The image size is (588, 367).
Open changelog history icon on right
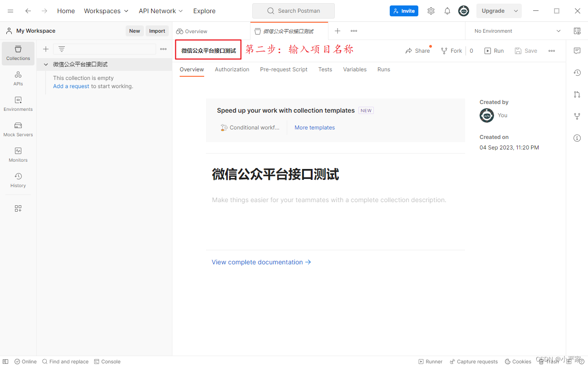(577, 73)
